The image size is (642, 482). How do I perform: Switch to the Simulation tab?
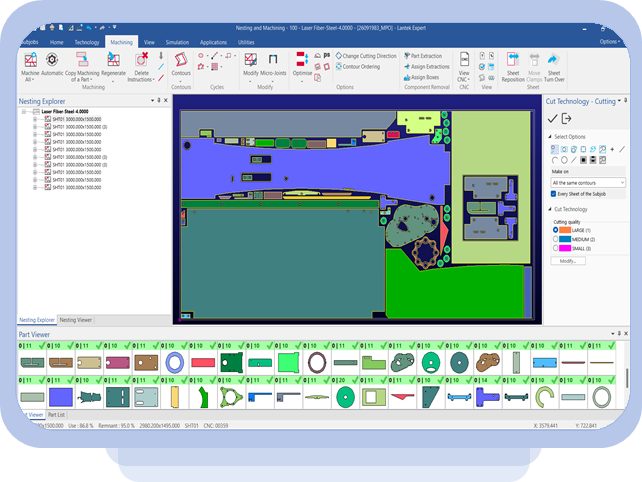point(177,42)
